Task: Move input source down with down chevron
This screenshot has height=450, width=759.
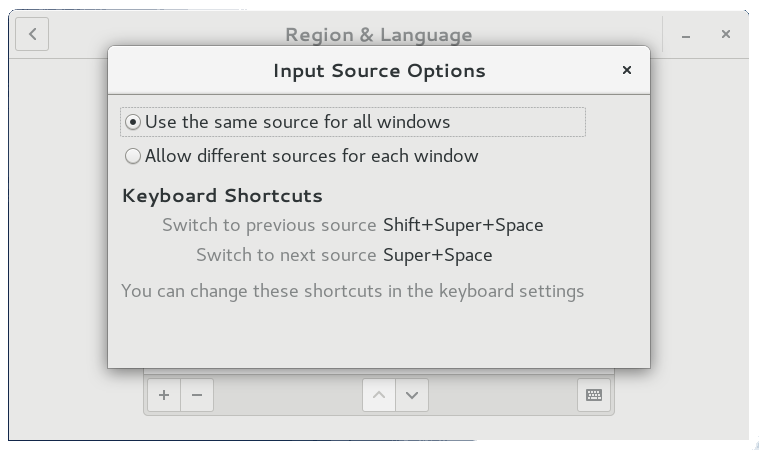Action: [412, 395]
